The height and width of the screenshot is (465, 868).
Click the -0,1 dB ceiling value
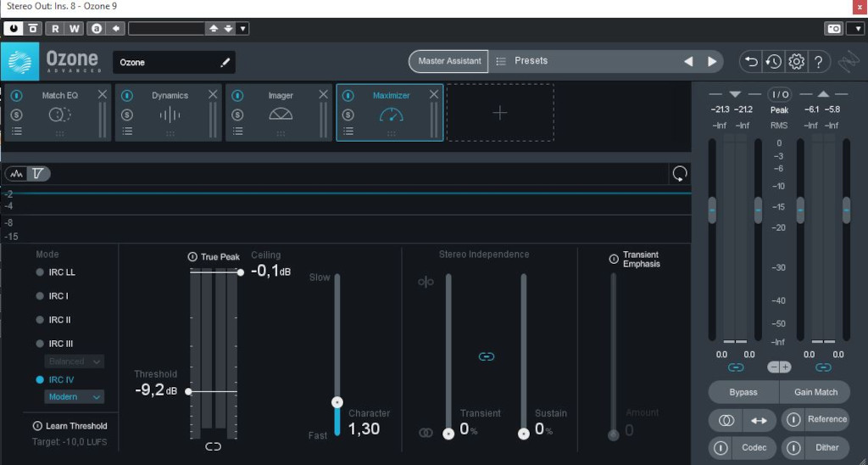click(x=270, y=272)
